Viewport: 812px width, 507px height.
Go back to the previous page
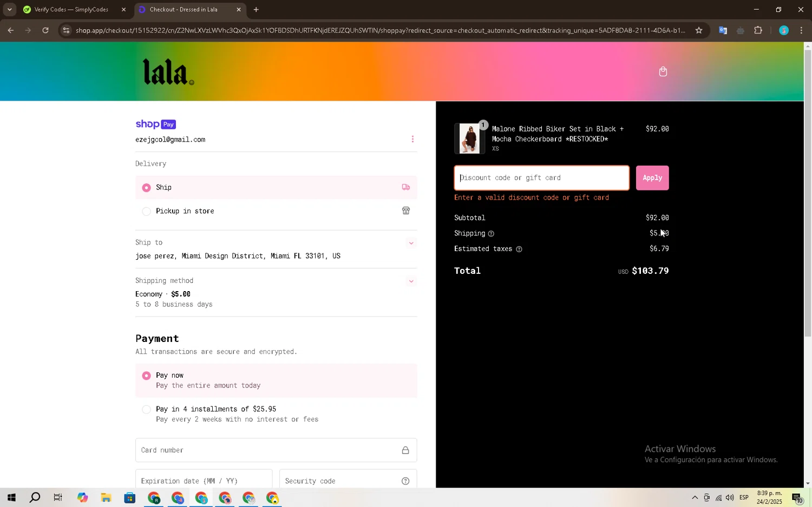[11, 30]
